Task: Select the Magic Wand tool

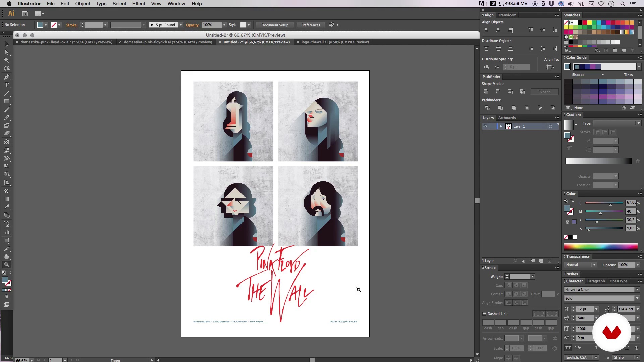Action: [x=6, y=60]
